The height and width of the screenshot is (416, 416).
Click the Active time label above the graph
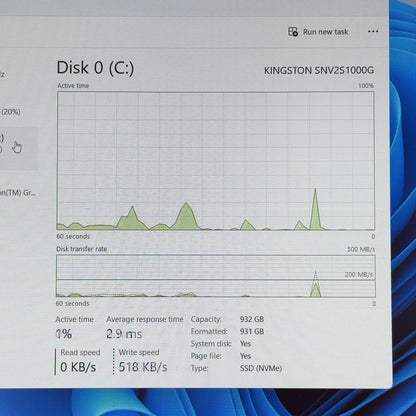pyautogui.click(x=73, y=86)
